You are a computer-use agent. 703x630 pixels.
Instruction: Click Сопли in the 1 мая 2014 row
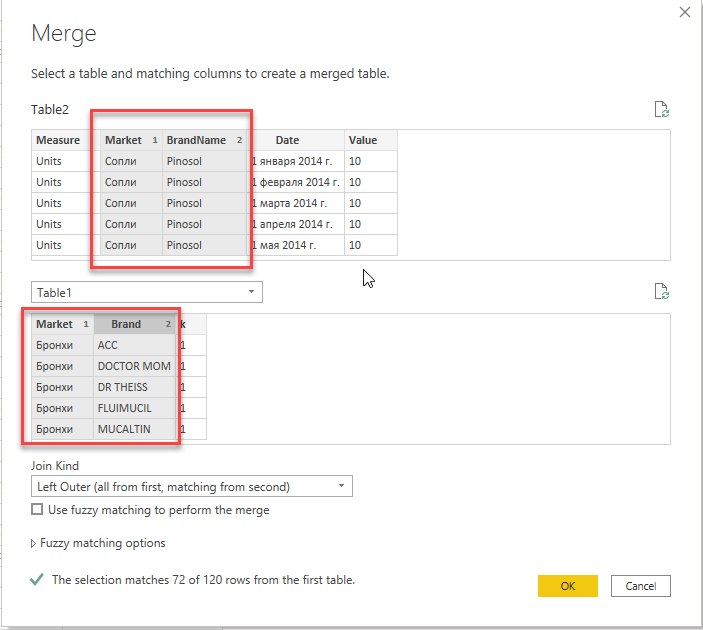click(x=131, y=245)
